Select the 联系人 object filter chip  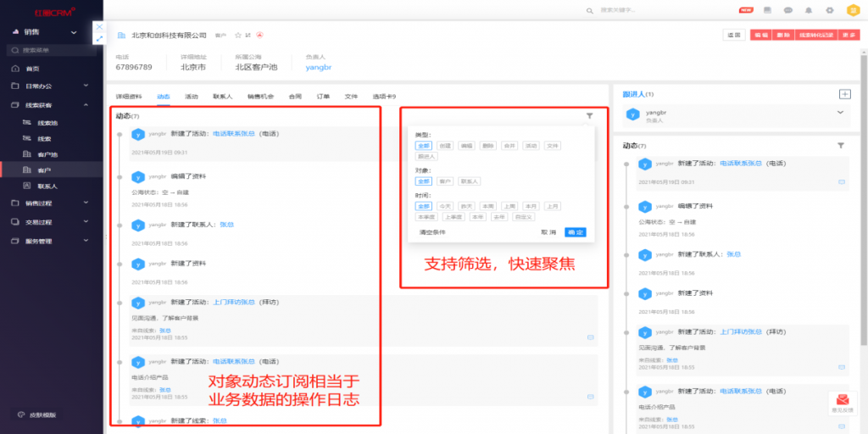click(x=469, y=181)
